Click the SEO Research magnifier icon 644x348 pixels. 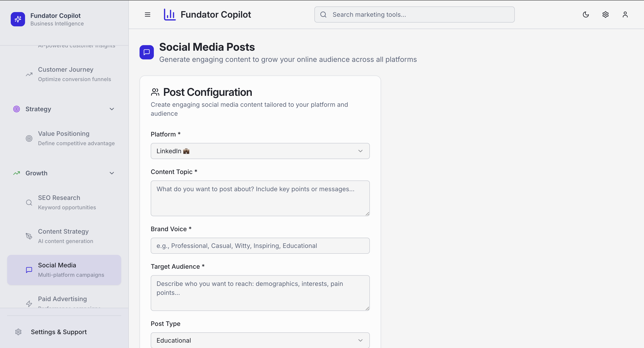pos(29,202)
